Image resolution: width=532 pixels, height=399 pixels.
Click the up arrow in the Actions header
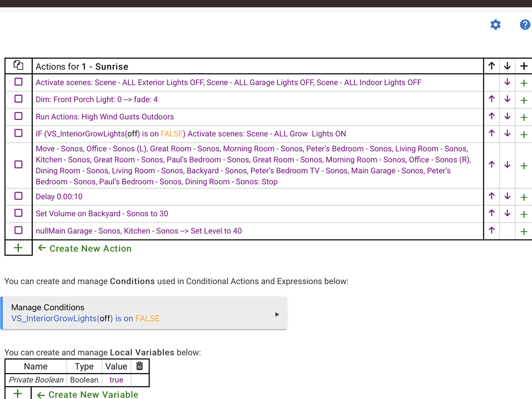click(491, 66)
